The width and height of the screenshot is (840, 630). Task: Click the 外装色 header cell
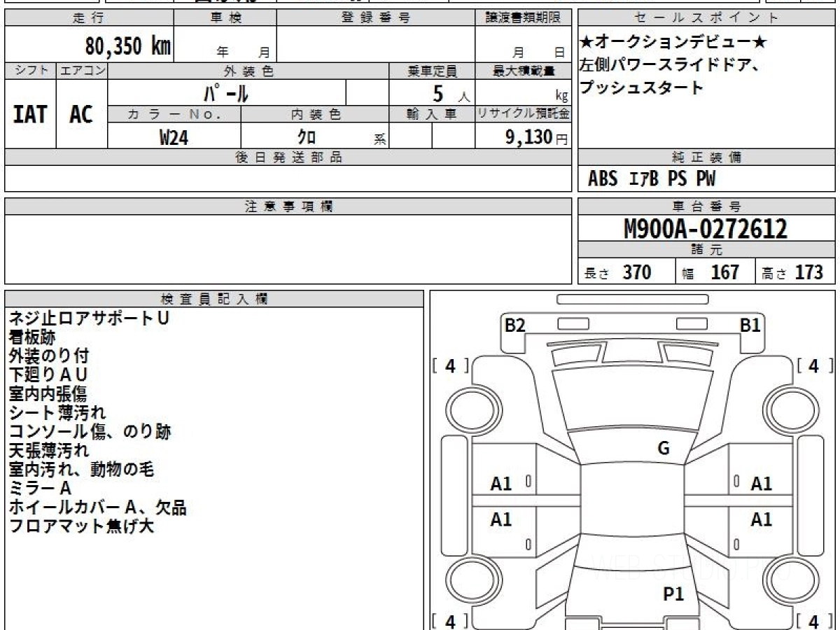[x=248, y=71]
